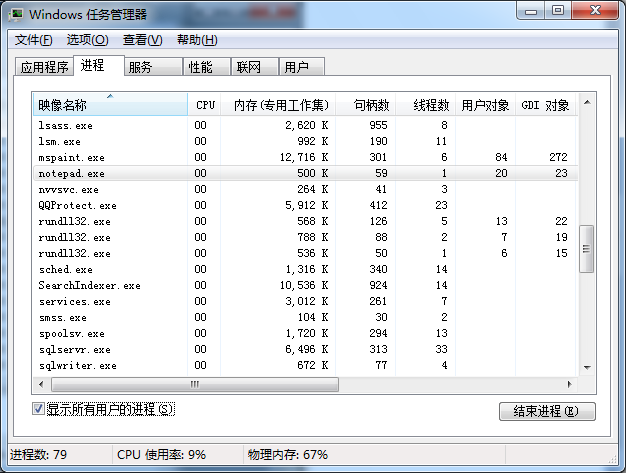Switch to the 服务 tab
This screenshot has height=473, width=626.
[x=153, y=67]
